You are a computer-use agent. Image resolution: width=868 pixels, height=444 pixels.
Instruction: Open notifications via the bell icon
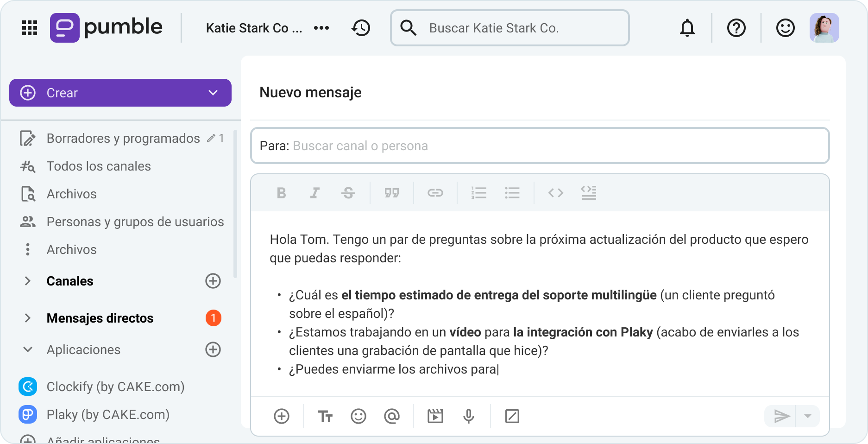[687, 28]
